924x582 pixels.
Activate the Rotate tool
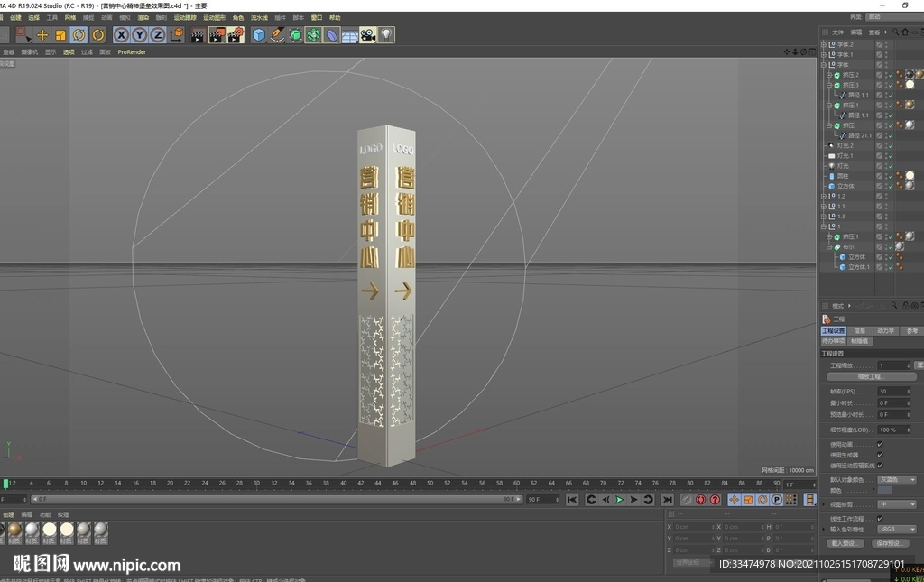(x=79, y=35)
